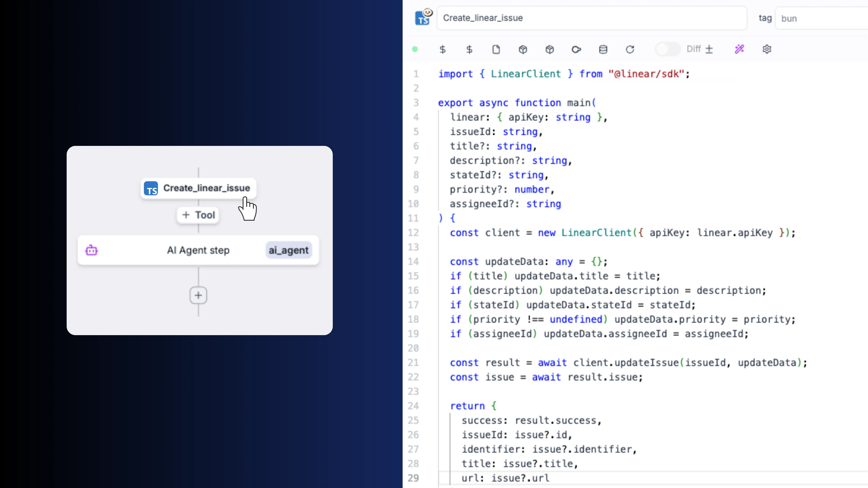
Task: Open the document icon in the toolbar
Action: [496, 49]
